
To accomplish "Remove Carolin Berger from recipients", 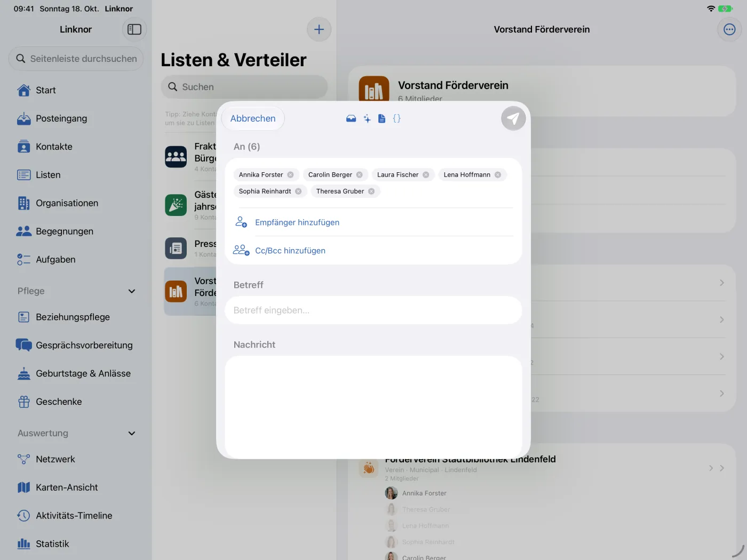I will tap(360, 175).
